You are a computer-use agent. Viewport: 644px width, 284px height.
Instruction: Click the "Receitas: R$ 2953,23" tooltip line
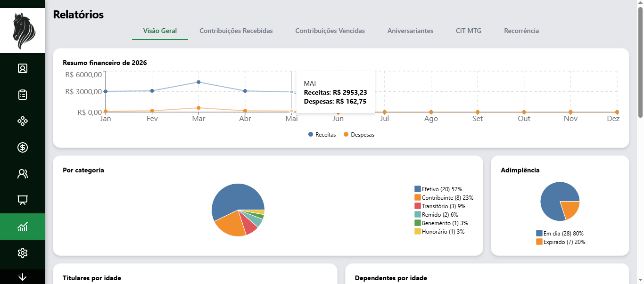pos(336,92)
